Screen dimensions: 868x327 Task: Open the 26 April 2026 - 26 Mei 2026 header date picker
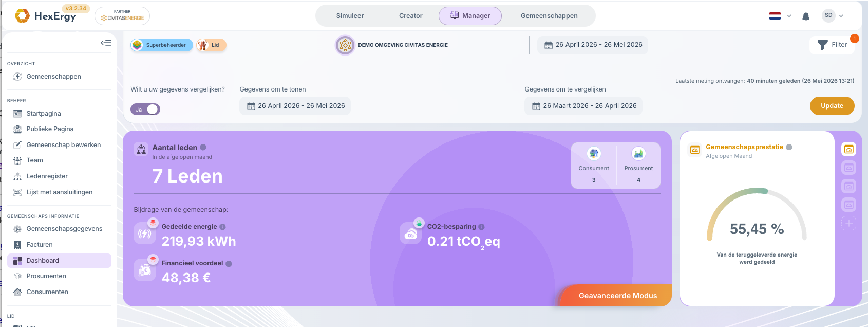pos(593,45)
